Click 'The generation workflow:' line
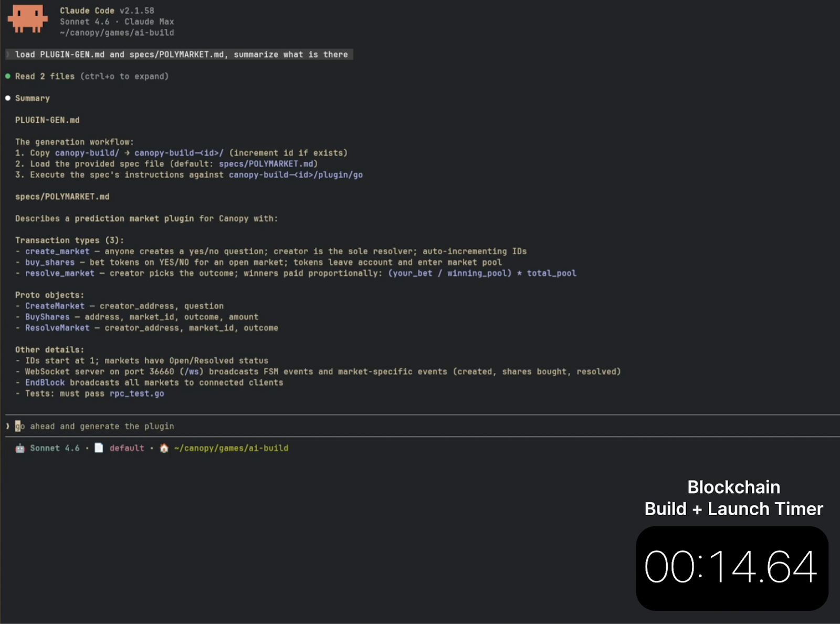This screenshot has height=624, width=840. tap(75, 142)
